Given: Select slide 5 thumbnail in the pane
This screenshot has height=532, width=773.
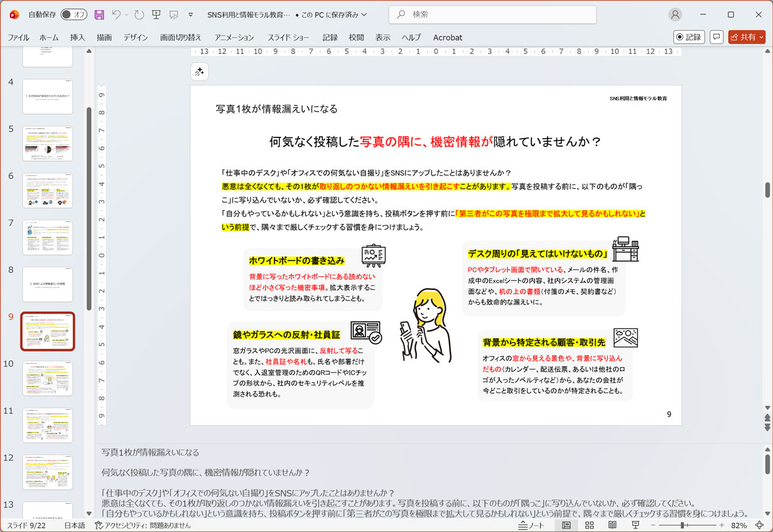Looking at the screenshot, I should click(x=48, y=142).
